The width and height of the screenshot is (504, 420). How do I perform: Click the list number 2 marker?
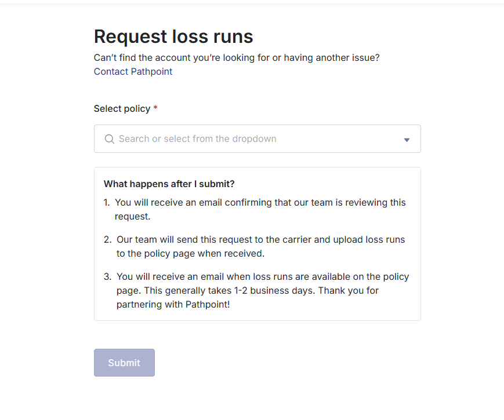coord(107,240)
